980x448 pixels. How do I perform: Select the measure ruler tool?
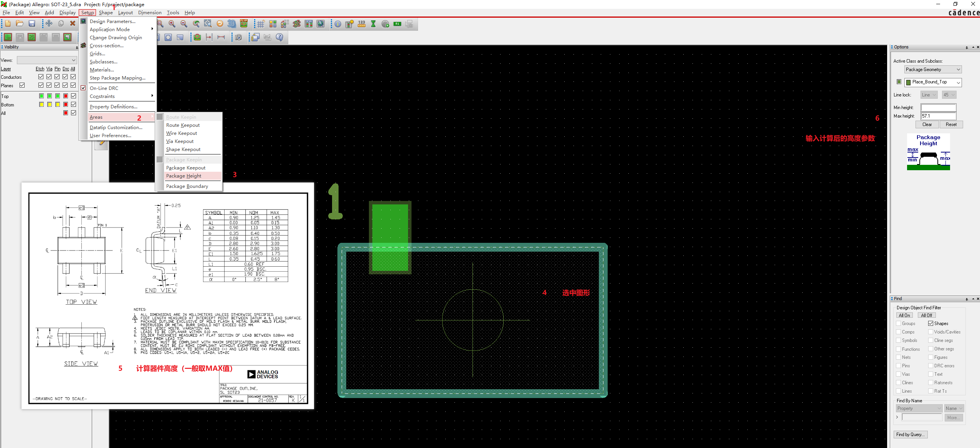(x=362, y=24)
